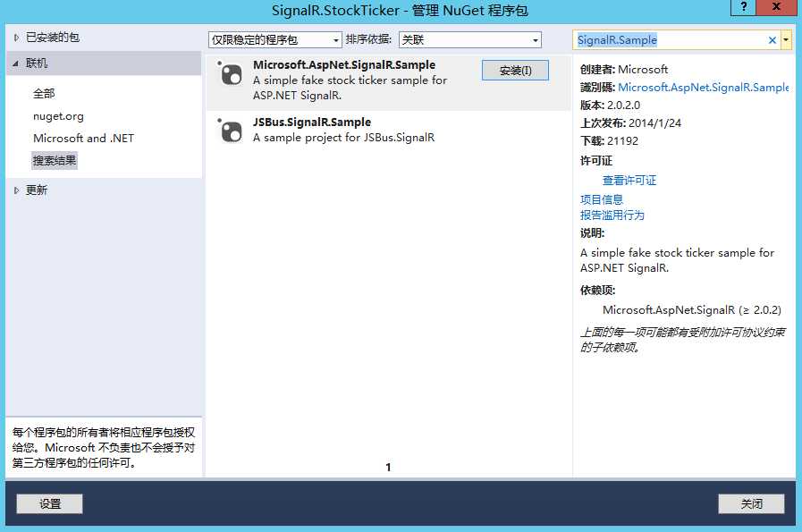Close the NuGet dialog window
The height and width of the screenshot is (532, 802).
tap(776, 7)
